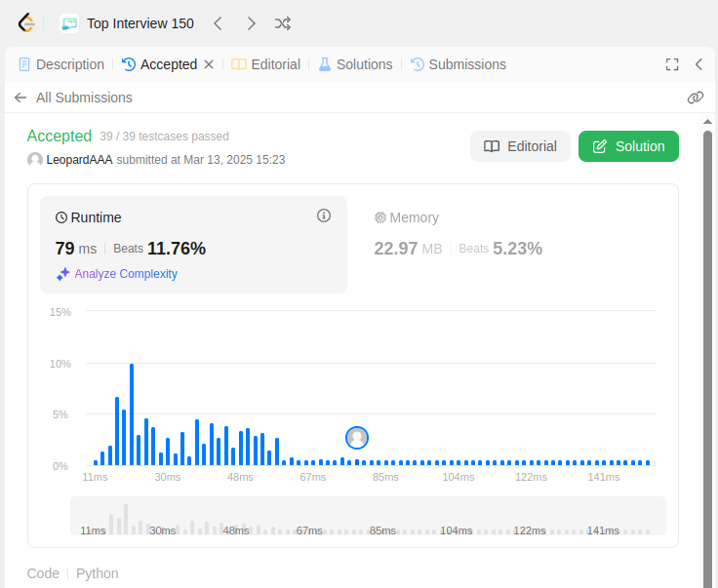Open the Solutions tab

tap(355, 64)
